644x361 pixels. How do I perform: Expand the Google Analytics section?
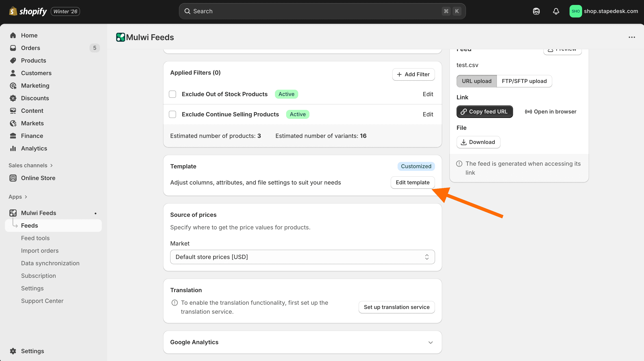point(430,342)
